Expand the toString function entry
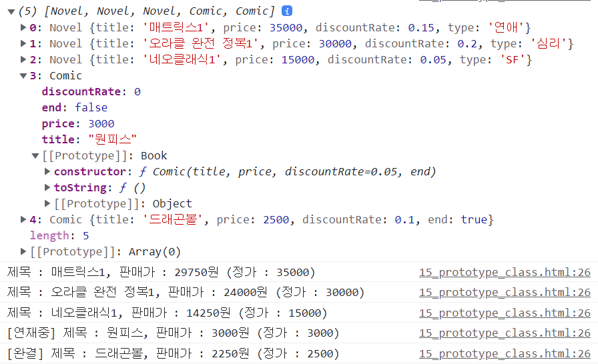Screen dimensions: 598x364 coord(47,187)
